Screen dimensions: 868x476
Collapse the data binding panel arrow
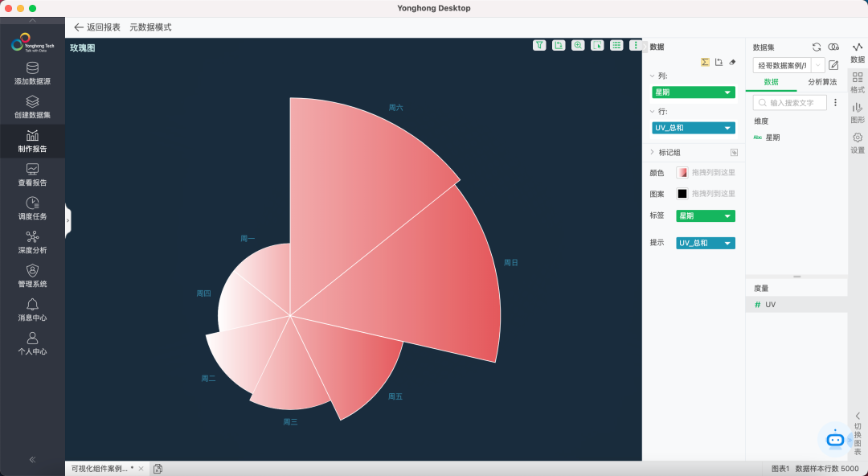click(645, 47)
